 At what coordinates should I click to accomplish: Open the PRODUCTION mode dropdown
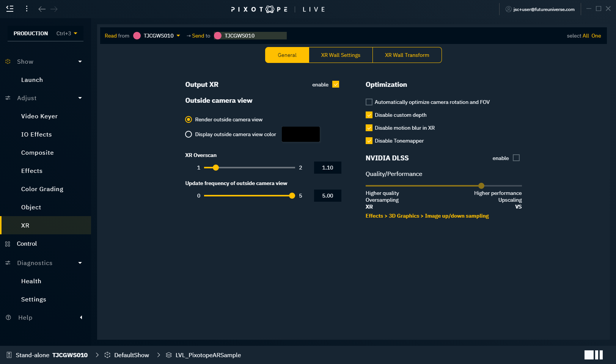pyautogui.click(x=46, y=33)
